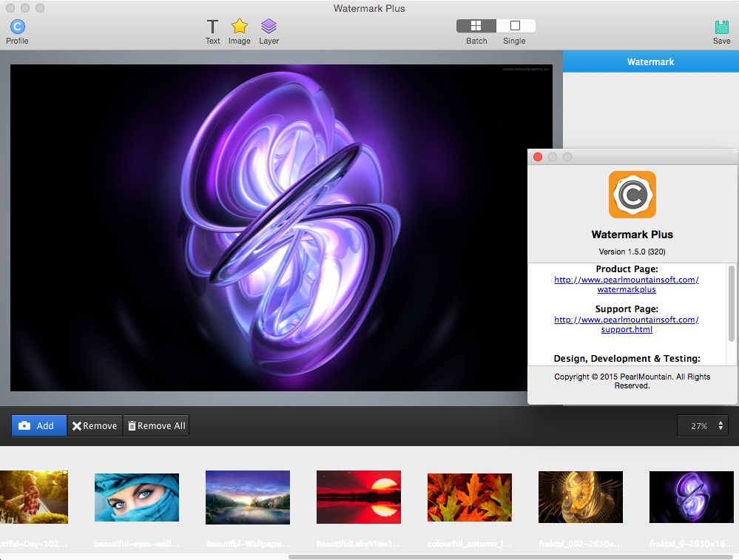
Task: Open the Layer tool
Action: pos(269,32)
